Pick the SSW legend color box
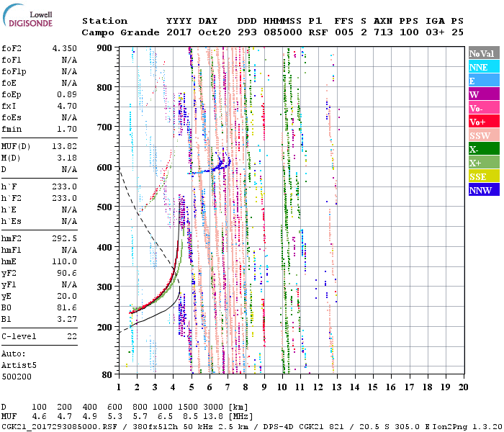 [x=482, y=135]
